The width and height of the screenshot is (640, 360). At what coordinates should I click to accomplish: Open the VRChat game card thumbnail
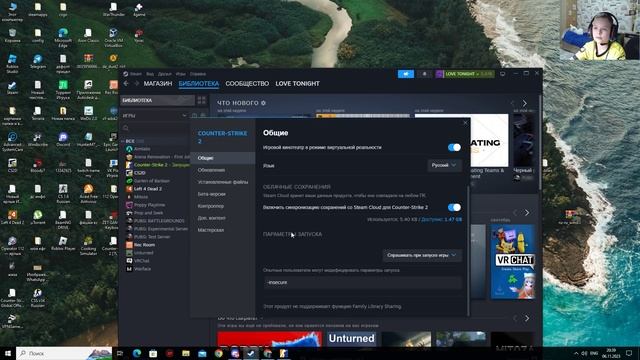coord(513,261)
